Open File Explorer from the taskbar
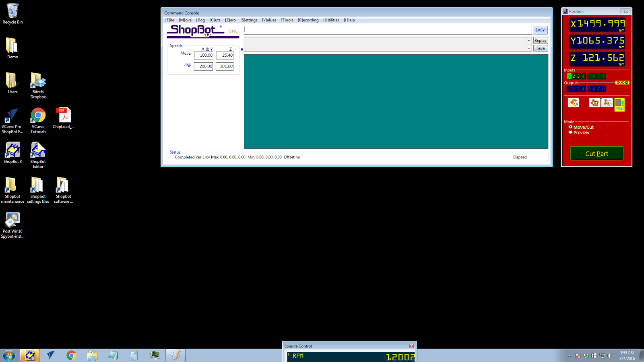This screenshot has height=362, width=644. 92,356
